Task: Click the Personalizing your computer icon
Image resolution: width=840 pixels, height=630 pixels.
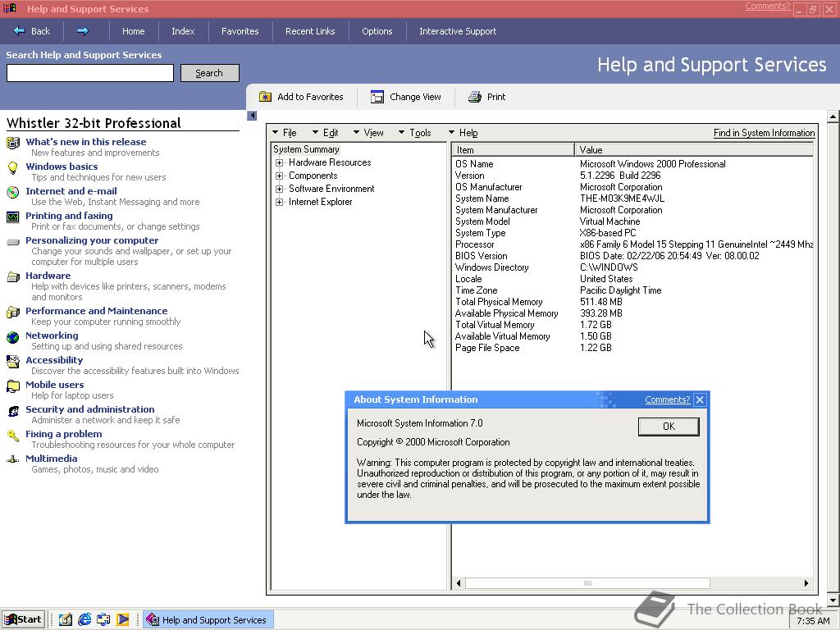Action: [13, 242]
